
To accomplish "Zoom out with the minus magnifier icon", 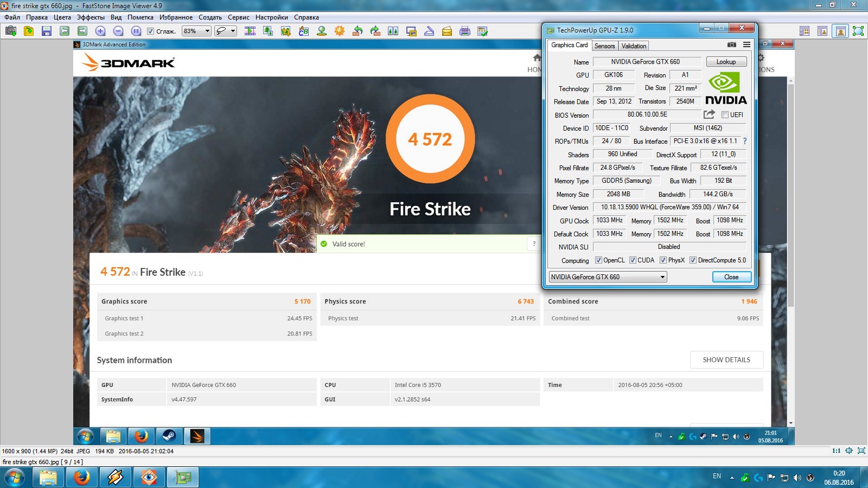I will (x=118, y=31).
